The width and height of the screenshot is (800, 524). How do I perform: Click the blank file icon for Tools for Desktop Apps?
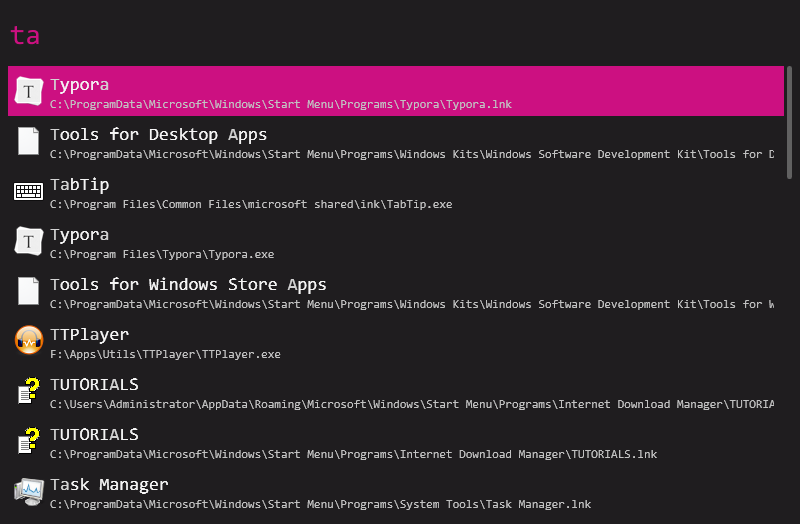click(x=29, y=141)
